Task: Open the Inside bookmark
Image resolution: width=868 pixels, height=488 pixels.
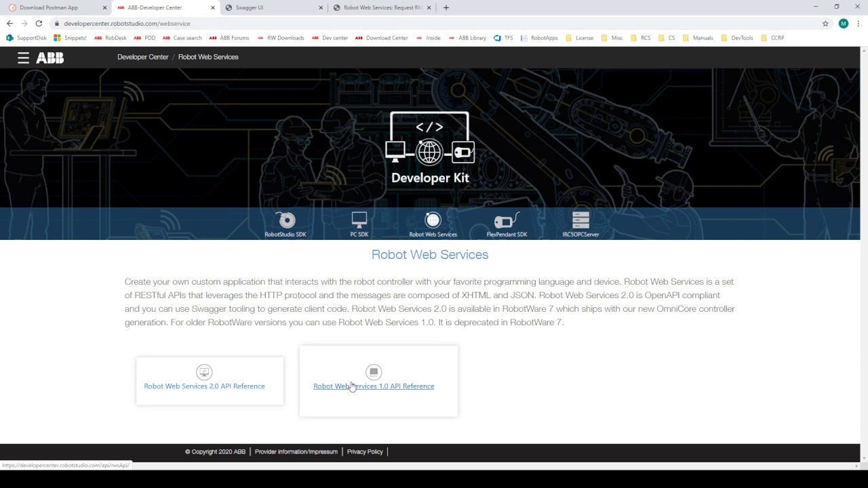Action: (428, 38)
